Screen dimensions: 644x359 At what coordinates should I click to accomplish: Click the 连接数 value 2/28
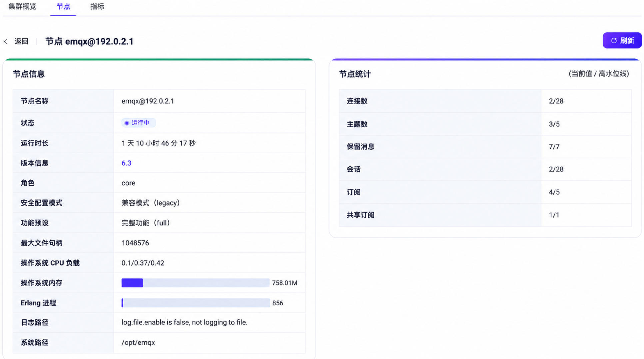coord(556,101)
